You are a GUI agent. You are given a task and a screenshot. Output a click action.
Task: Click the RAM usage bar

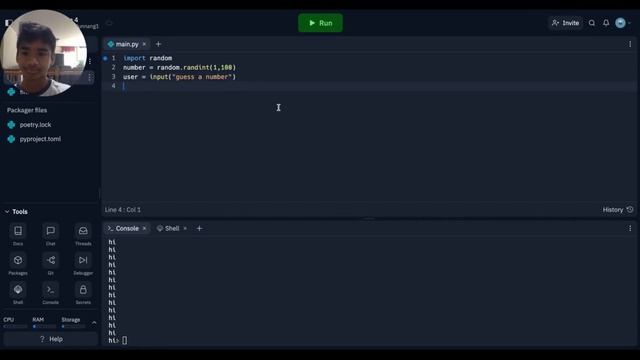[x=44, y=326]
